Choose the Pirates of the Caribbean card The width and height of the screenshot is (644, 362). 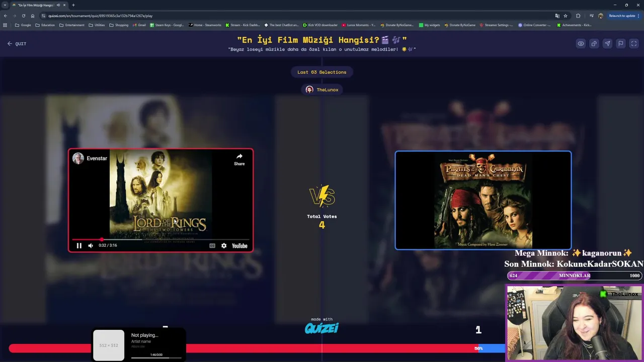[x=483, y=200]
